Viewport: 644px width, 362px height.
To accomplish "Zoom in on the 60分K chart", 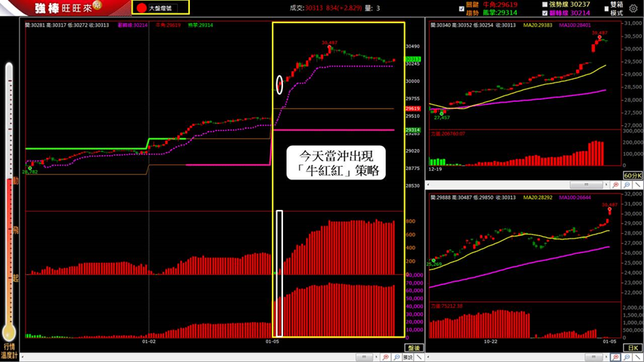I will pyautogui.click(x=616, y=185).
